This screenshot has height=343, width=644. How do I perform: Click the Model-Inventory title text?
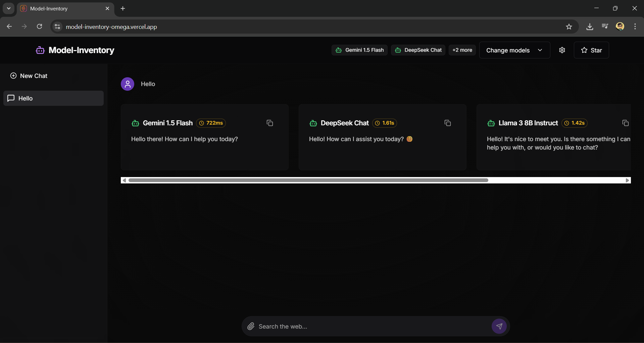click(82, 50)
